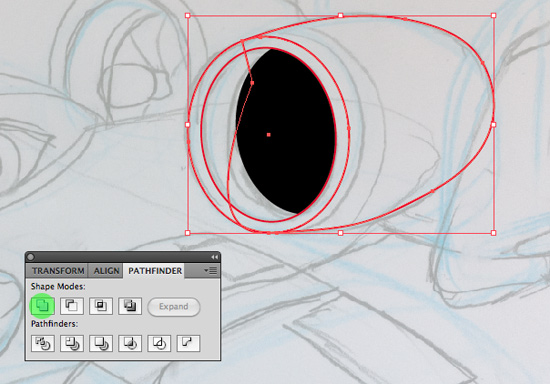Click the Intersect shape mode icon
The image size is (550, 384).
coord(101,306)
